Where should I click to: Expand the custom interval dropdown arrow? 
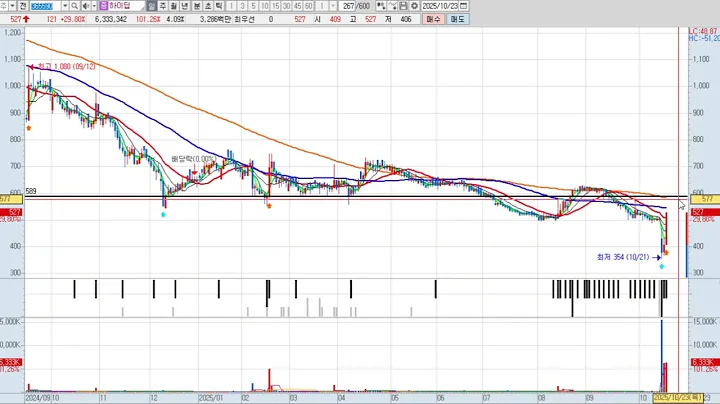point(333,6)
